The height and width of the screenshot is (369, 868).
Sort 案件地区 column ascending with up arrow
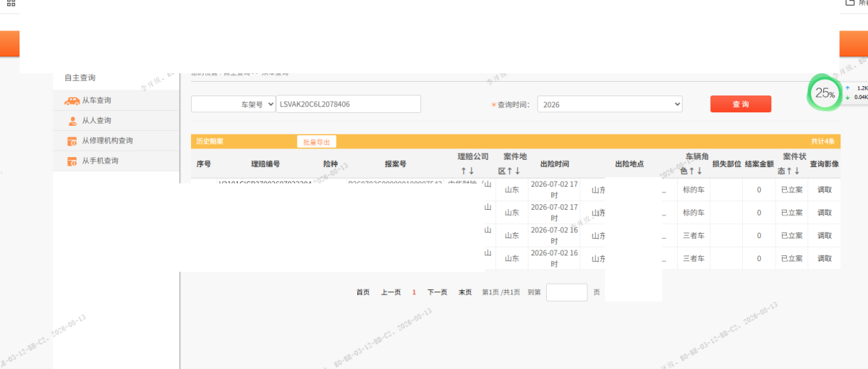tap(509, 171)
